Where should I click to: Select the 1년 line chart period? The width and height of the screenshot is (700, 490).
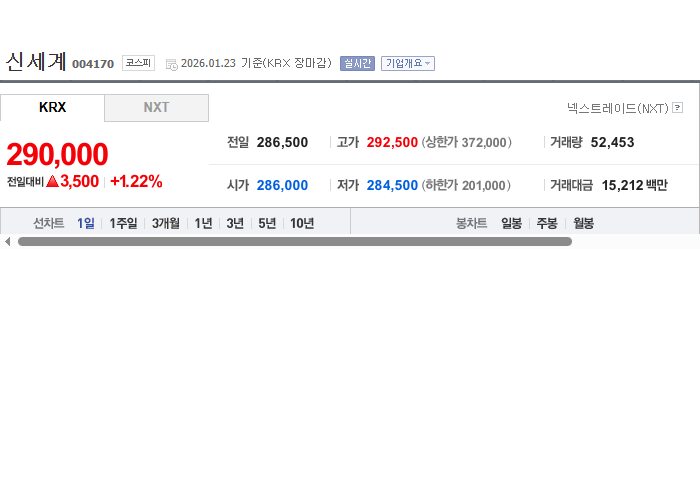(x=203, y=223)
